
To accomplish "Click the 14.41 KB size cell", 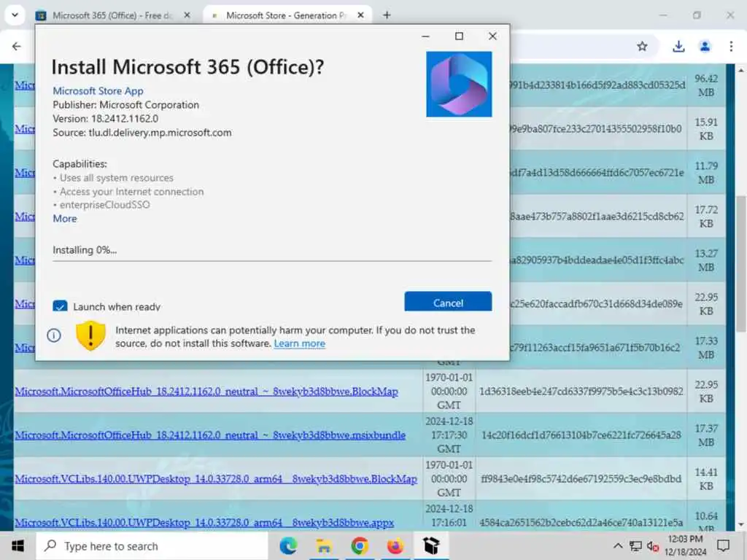I will click(x=706, y=479).
